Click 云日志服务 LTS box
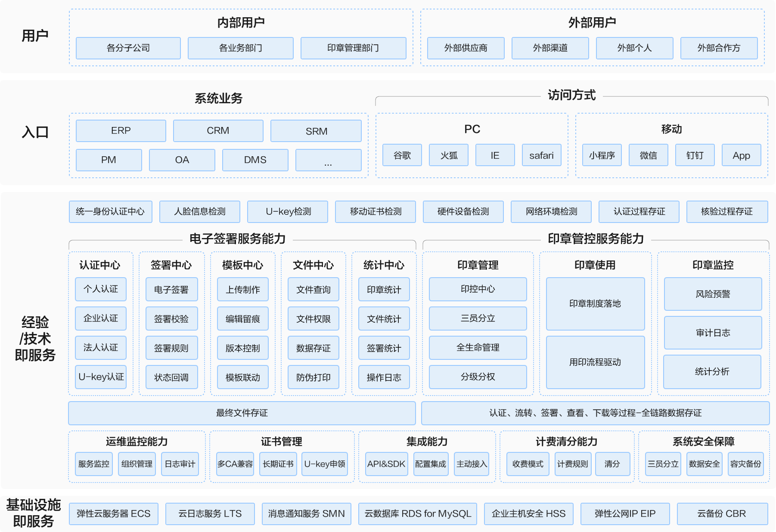 pyautogui.click(x=210, y=513)
